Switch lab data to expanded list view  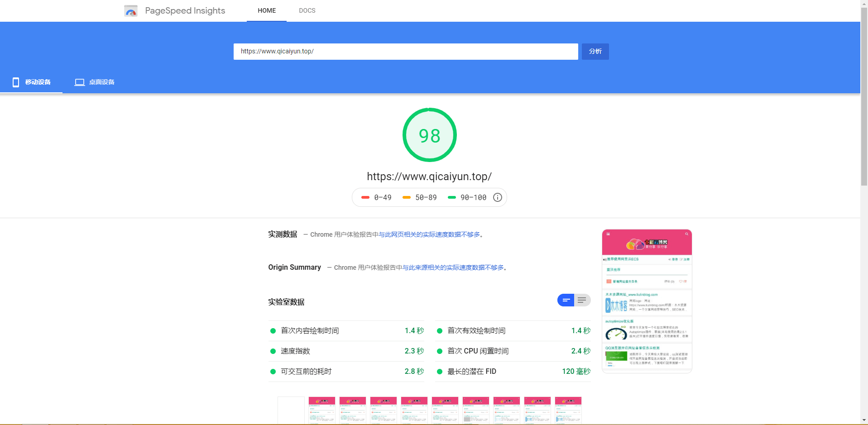(582, 300)
